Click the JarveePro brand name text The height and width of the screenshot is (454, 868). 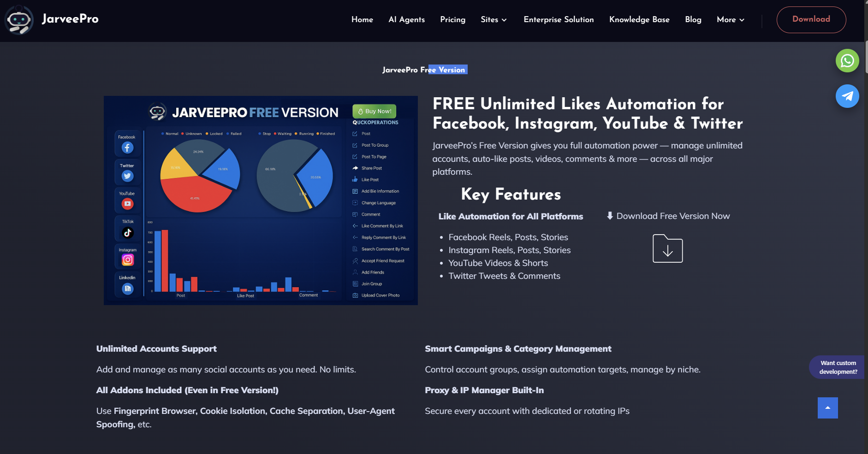click(70, 19)
